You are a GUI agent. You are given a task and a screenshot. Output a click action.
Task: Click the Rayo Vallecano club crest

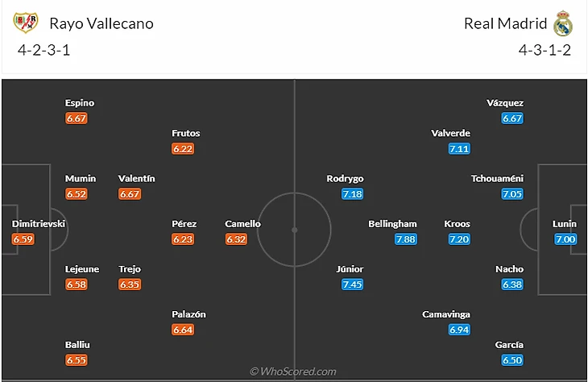26,23
